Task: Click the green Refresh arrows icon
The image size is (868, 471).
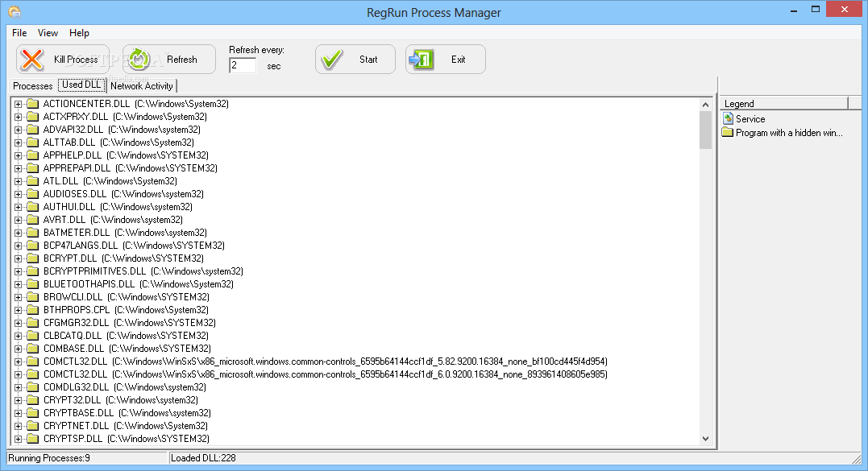Action: [139, 59]
